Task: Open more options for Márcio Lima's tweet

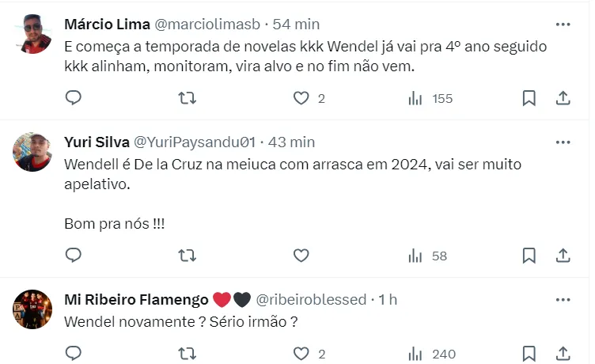Action: tap(563, 25)
